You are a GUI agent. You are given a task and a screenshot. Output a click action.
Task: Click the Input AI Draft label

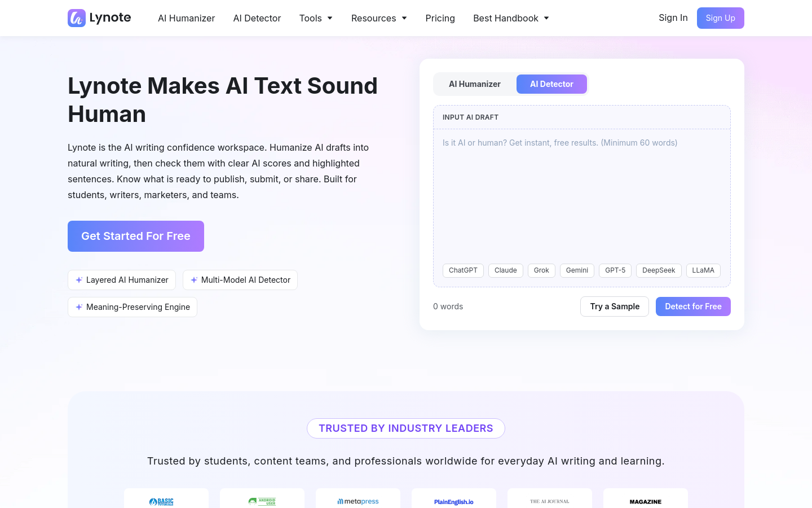click(470, 117)
